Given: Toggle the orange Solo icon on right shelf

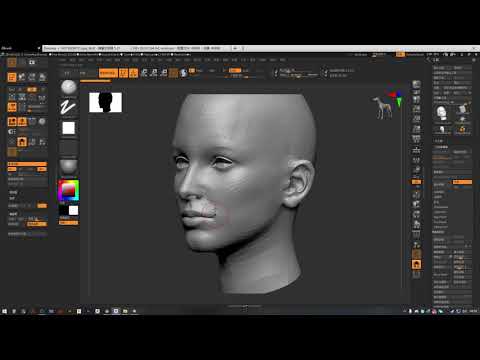Looking at the screenshot, I should pos(416,265).
